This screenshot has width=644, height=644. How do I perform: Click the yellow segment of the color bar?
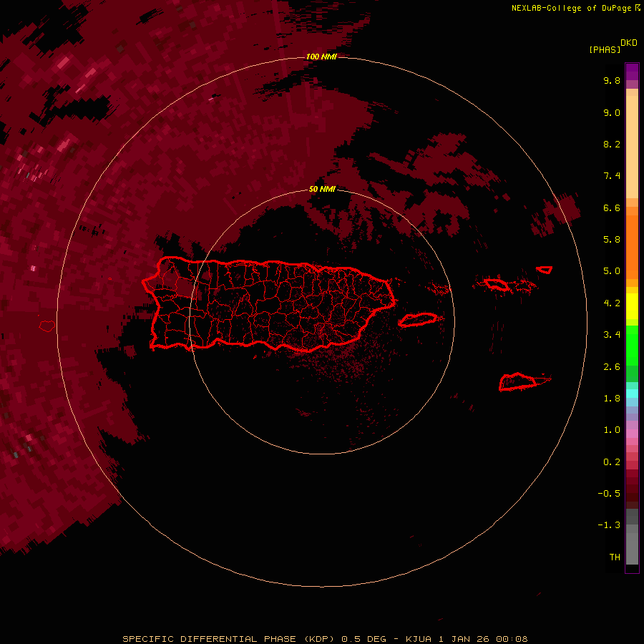632,306
